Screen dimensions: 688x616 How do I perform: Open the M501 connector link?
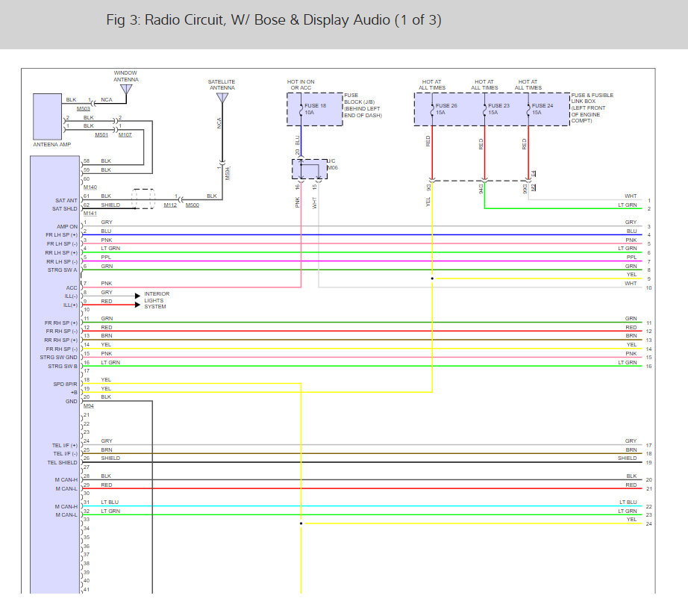[101, 135]
